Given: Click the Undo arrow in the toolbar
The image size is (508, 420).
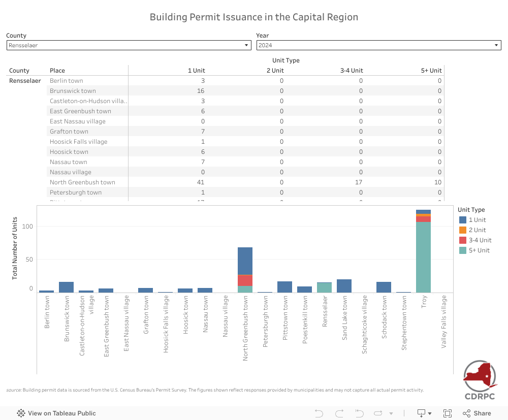Looking at the screenshot, I should coord(319,413).
